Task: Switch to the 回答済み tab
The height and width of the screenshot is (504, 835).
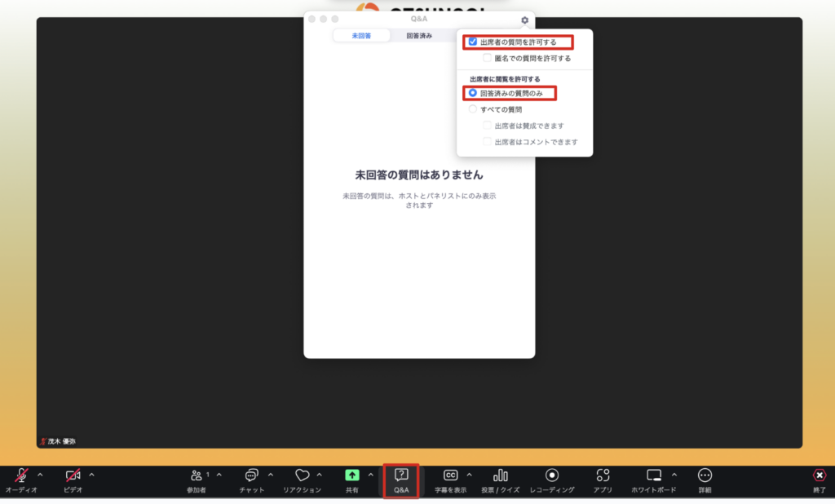Action: (x=419, y=36)
